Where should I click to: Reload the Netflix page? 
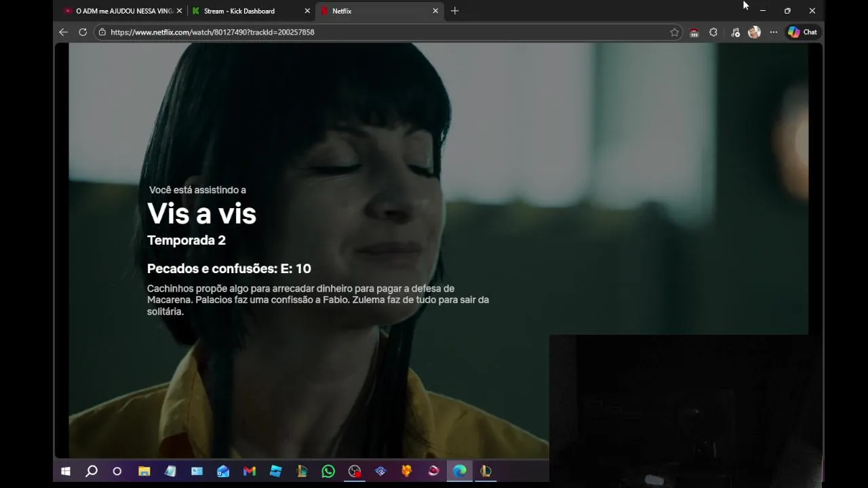[83, 32]
